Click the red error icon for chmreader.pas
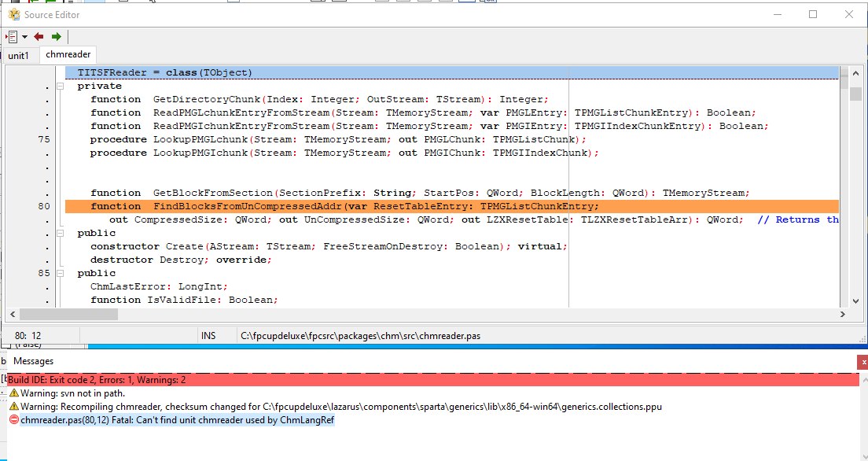The width and height of the screenshot is (868, 461). point(14,420)
